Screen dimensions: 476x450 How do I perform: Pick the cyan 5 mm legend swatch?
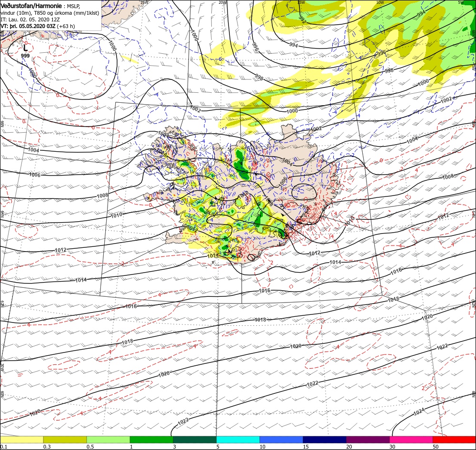(238, 440)
